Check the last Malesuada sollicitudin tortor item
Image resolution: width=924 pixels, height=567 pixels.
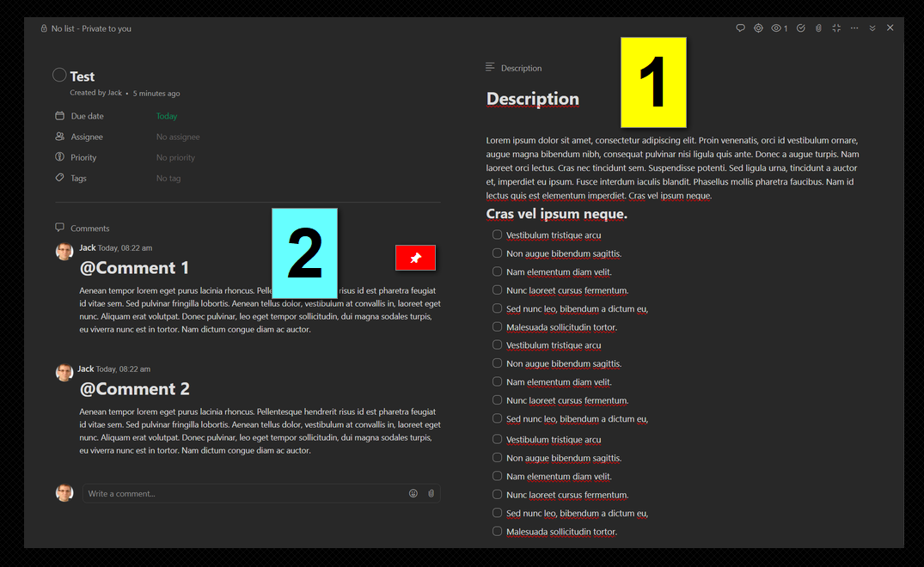pos(497,531)
